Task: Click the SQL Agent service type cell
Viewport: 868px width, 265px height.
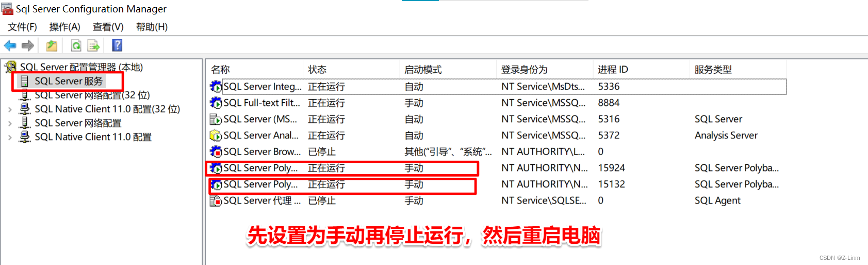Action: [717, 200]
